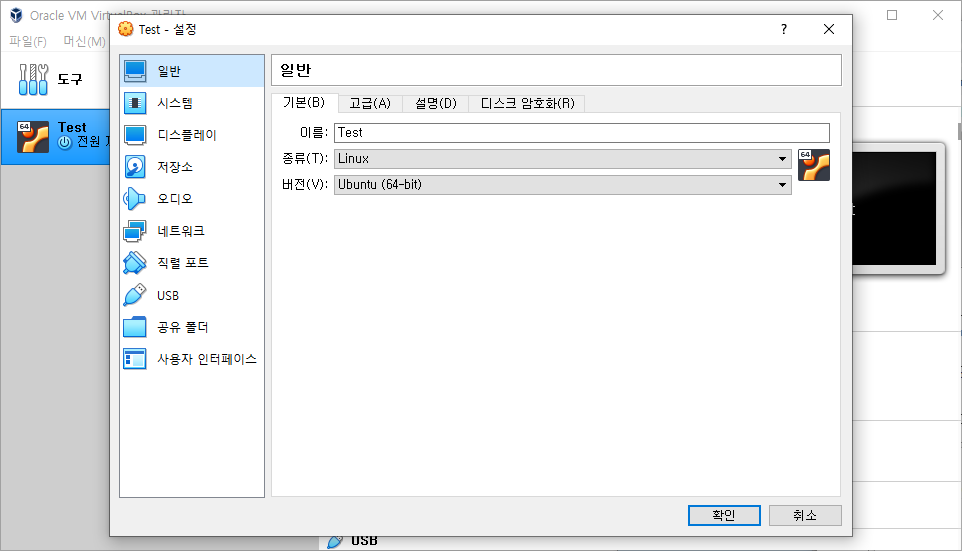Open the Type (종류) Linux dropdown
Screen dimensions: 962x551
tap(563, 159)
